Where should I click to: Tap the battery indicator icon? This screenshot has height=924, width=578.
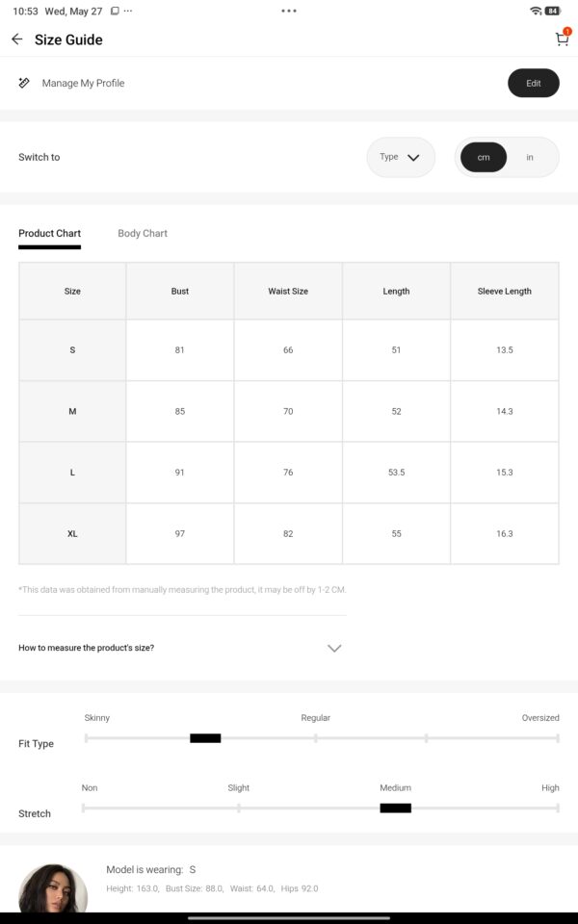[553, 11]
